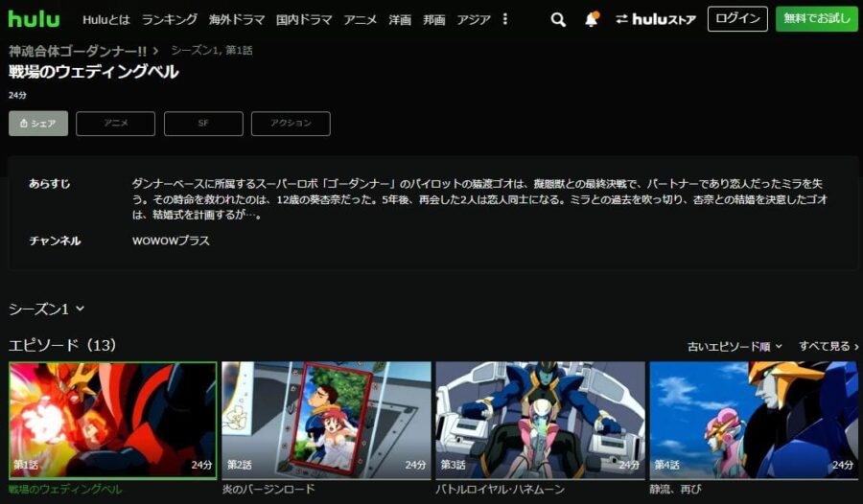
Task: Open the 第4話 episode thumbnail
Action: point(754,420)
